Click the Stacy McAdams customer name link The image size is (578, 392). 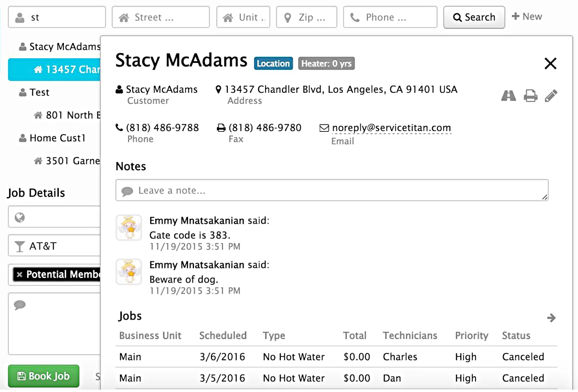coord(161,89)
